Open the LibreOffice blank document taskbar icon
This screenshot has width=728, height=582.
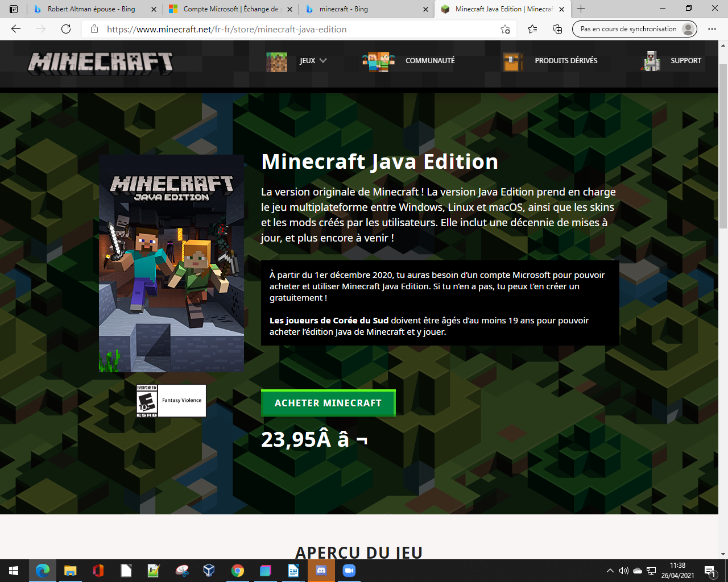click(126, 571)
